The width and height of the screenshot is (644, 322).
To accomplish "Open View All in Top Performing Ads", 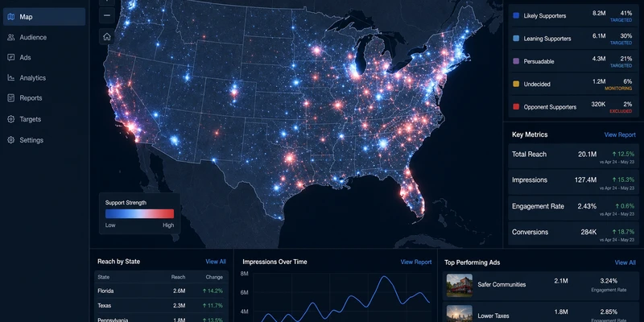I will click(625, 262).
